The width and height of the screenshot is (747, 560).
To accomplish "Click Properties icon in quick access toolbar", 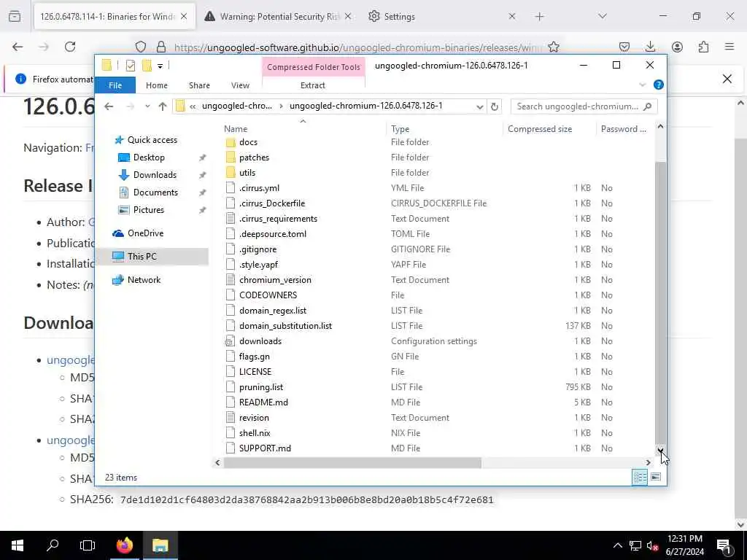I will tap(130, 66).
